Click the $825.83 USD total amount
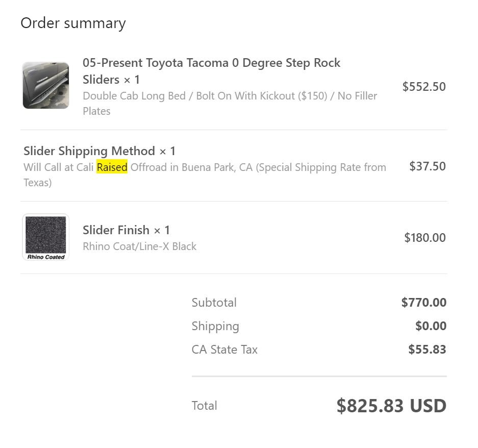This screenshot has width=478, height=448. (392, 406)
